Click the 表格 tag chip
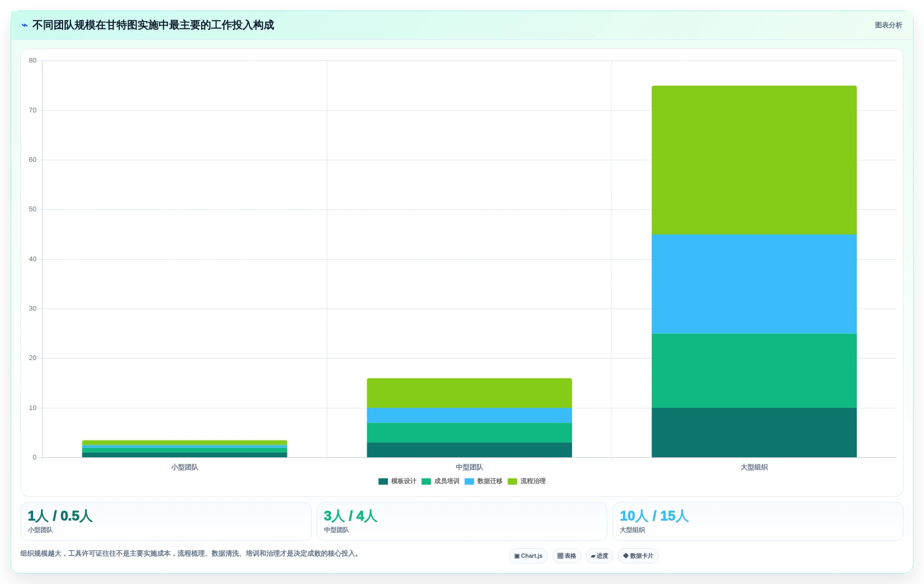Image resolution: width=924 pixels, height=584 pixels. (x=567, y=556)
